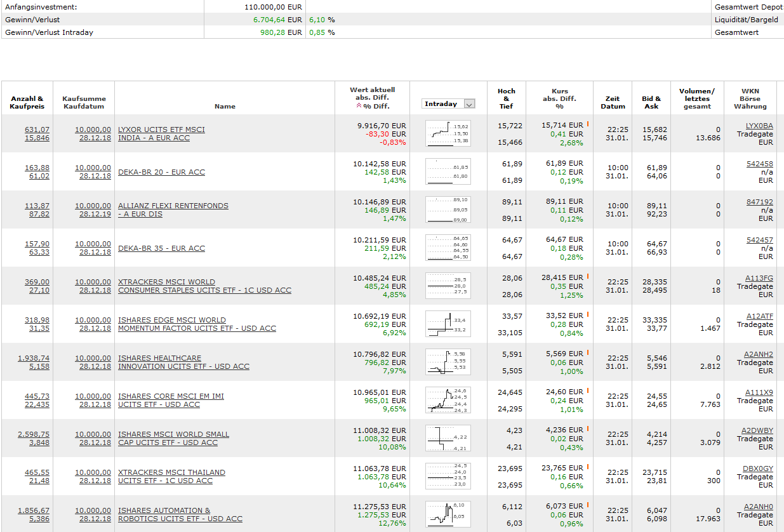Click orange realtime marker beside 15,714 EUR
The image size is (784, 532).
coord(588,124)
